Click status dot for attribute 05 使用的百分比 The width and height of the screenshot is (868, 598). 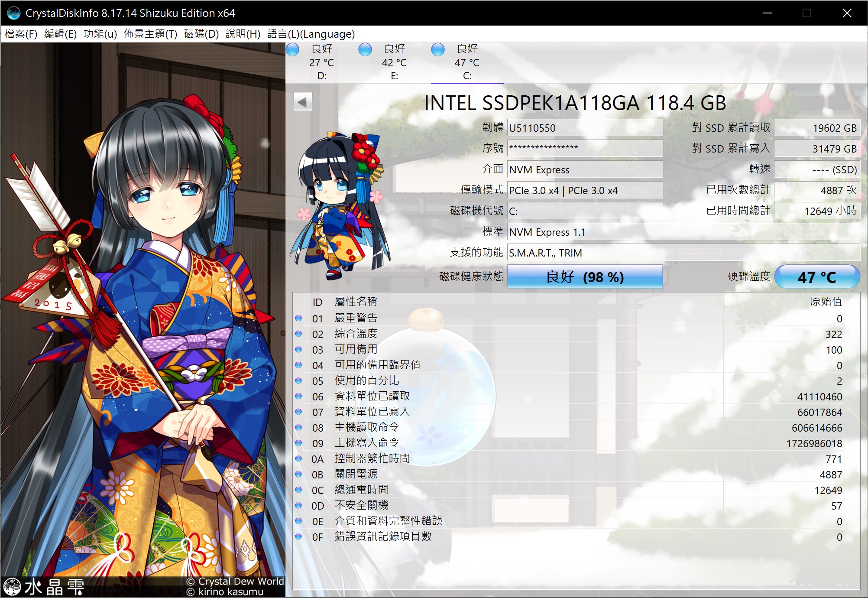(x=298, y=381)
